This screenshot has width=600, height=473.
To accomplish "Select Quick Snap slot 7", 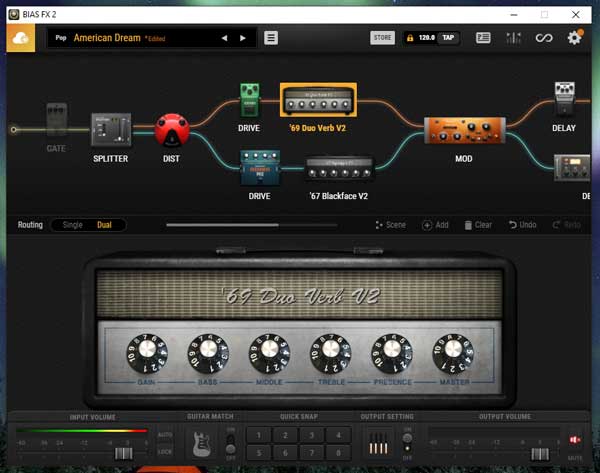I will 311,453.
